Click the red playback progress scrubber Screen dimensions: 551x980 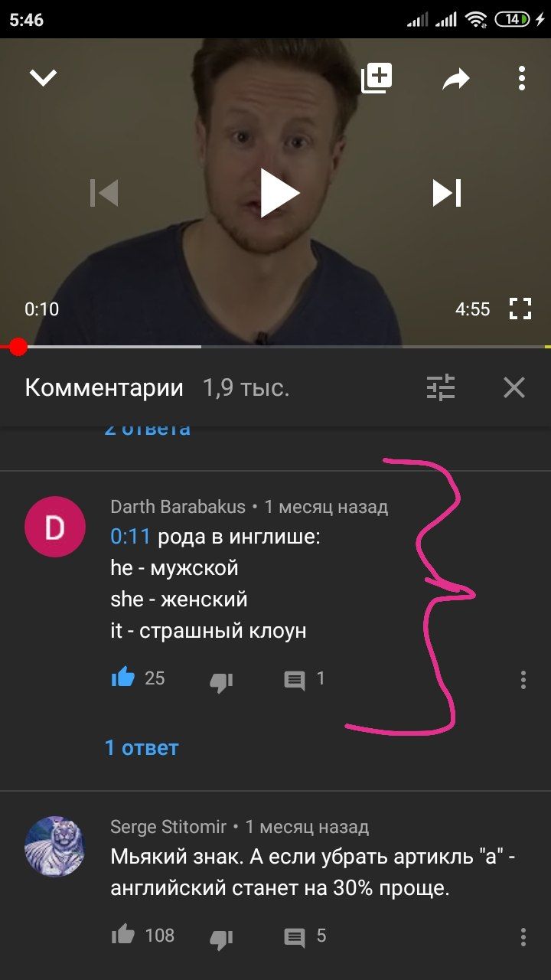[x=18, y=347]
